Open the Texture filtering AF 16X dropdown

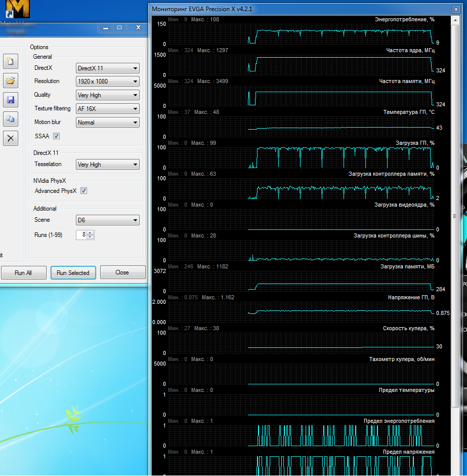coord(108,109)
